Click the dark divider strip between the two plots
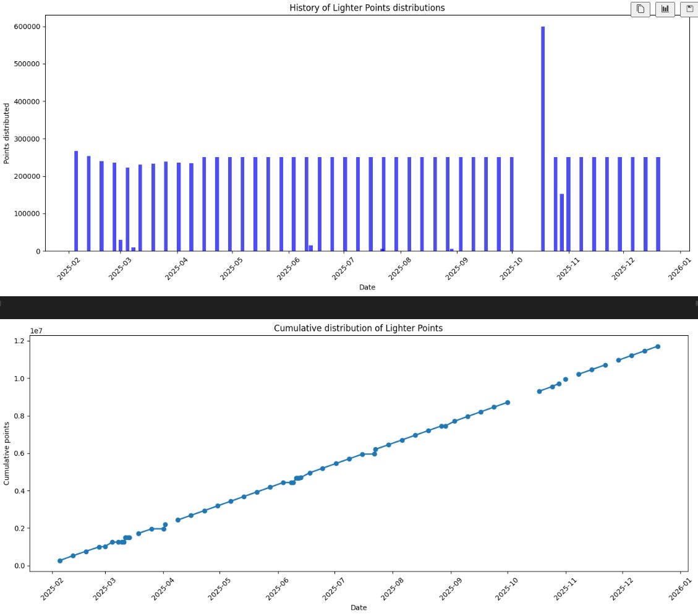 tap(349, 308)
